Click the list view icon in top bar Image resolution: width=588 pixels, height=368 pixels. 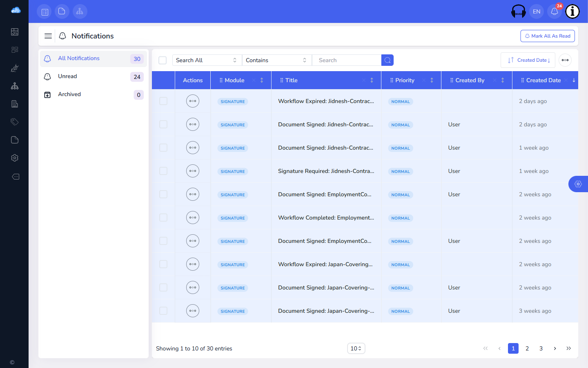(45, 11)
